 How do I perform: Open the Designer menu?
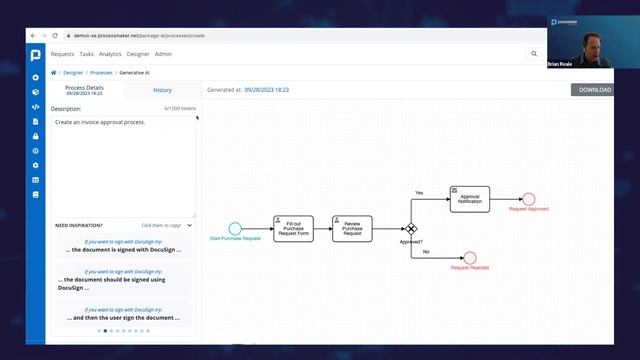(138, 54)
